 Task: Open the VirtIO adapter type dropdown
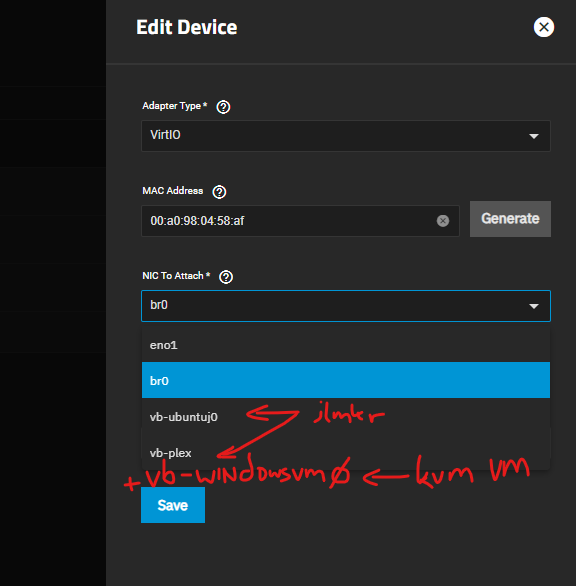click(x=346, y=136)
